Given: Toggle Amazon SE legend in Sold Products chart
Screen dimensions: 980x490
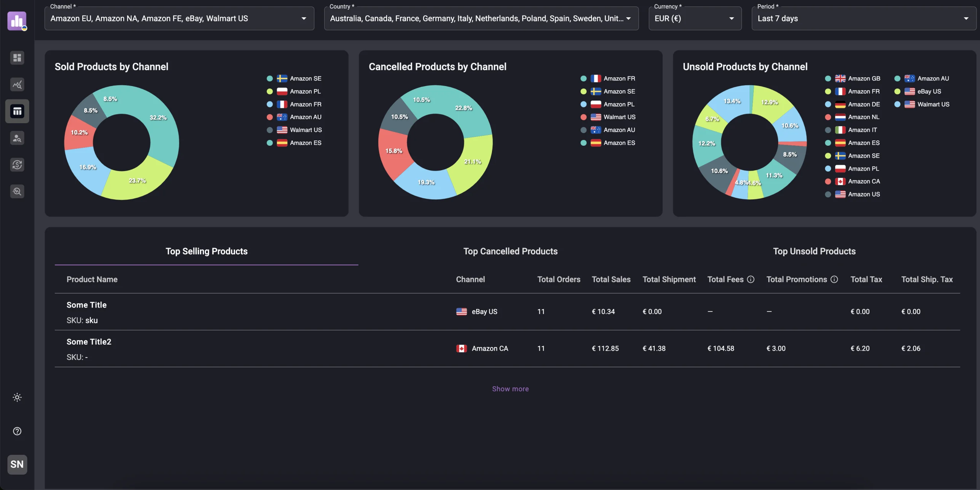Looking at the screenshot, I should 305,78.
